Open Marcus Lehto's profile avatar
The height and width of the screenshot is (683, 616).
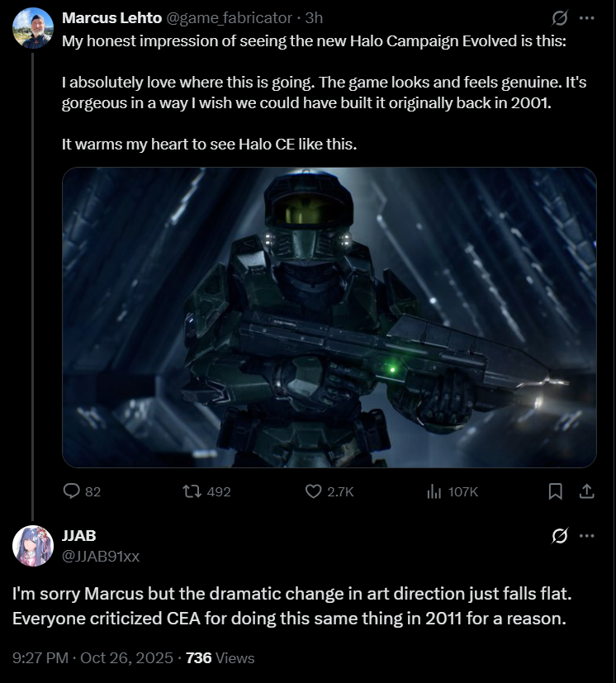click(33, 28)
